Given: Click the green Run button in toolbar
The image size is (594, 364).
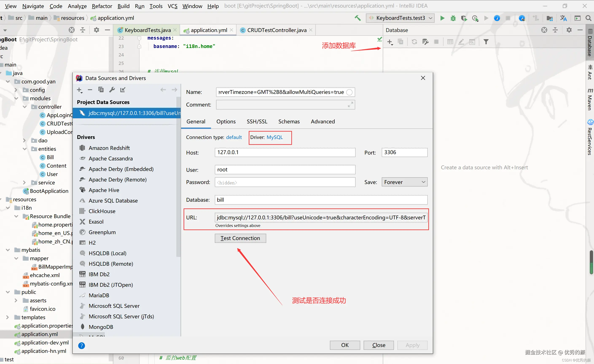Looking at the screenshot, I should [x=442, y=18].
